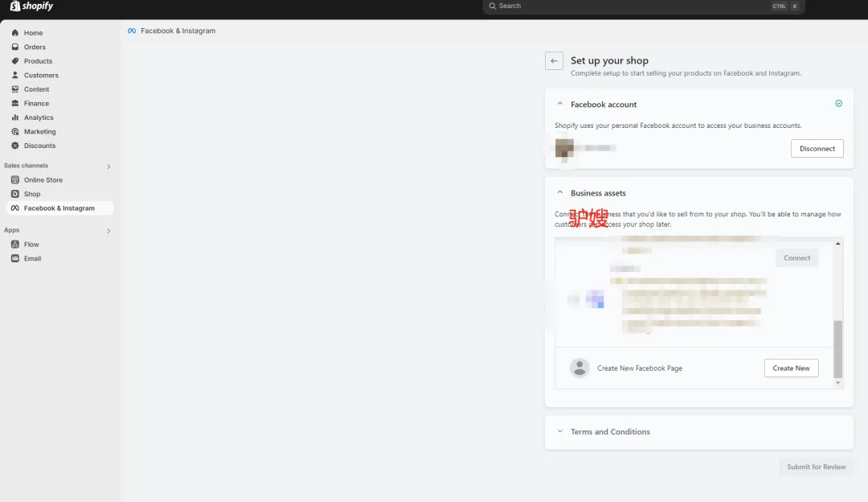Screen dimensions: 868x502
Task: Select Facebook & Instagram sales channel
Action: (59, 208)
